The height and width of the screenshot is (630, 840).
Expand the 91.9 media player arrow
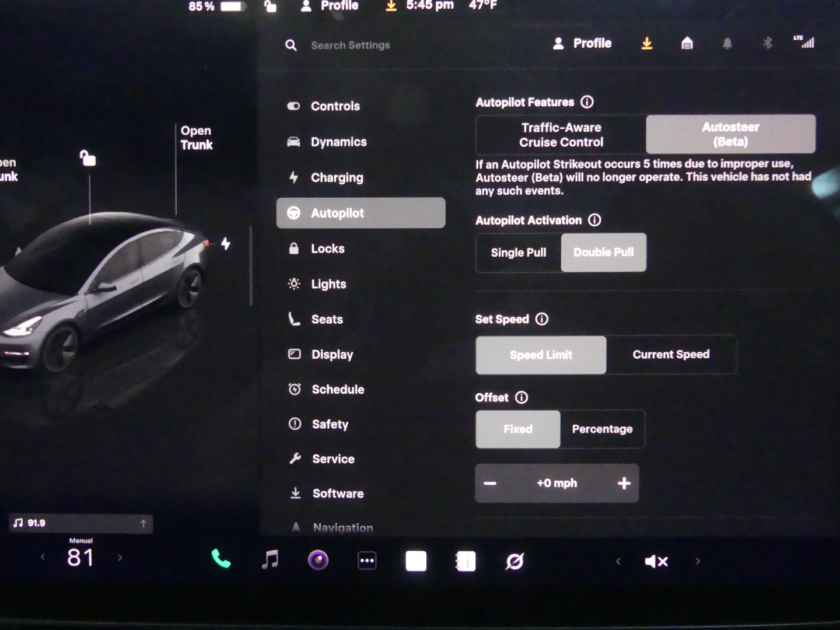143,524
